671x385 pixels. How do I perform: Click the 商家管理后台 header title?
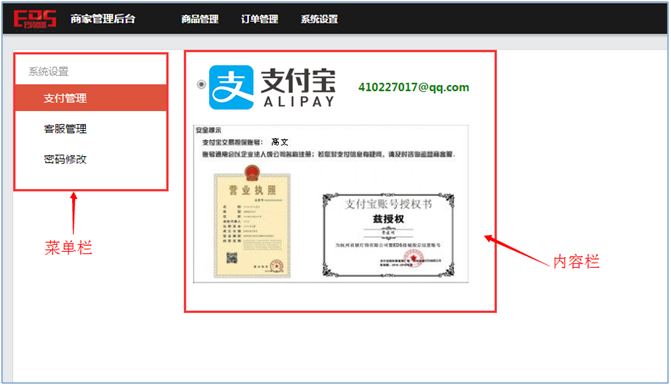(x=103, y=19)
